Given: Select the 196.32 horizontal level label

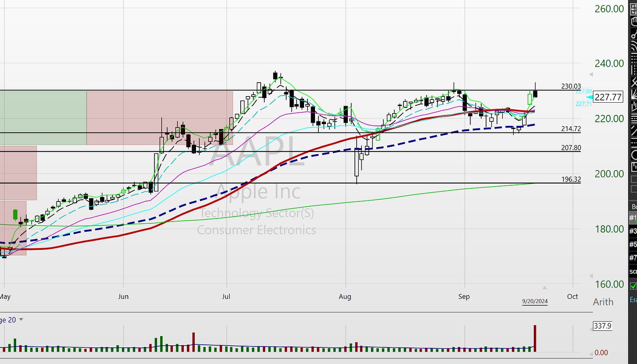Looking at the screenshot, I should coord(571,179).
